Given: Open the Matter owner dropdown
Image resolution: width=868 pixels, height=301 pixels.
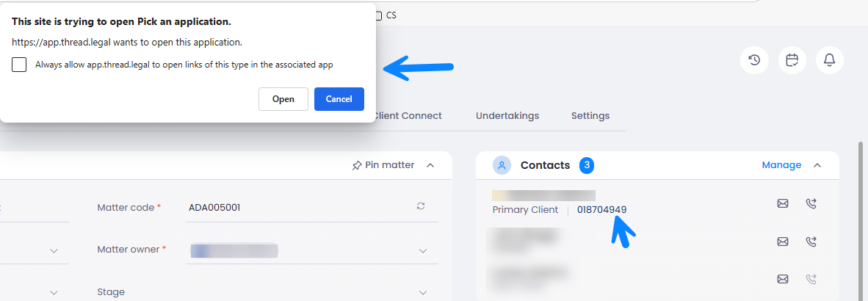Looking at the screenshot, I should 423,250.
